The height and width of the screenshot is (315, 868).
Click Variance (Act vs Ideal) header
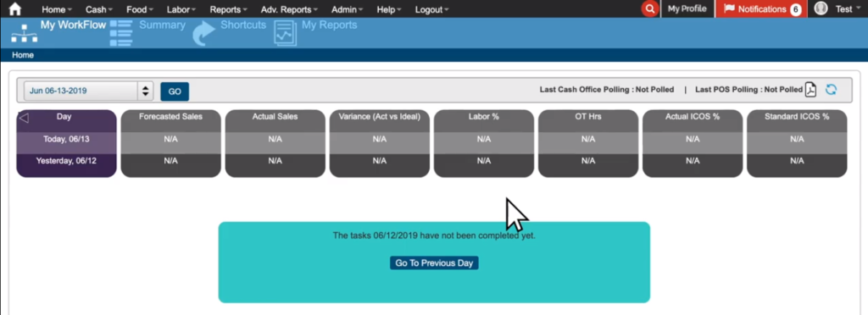[379, 117]
